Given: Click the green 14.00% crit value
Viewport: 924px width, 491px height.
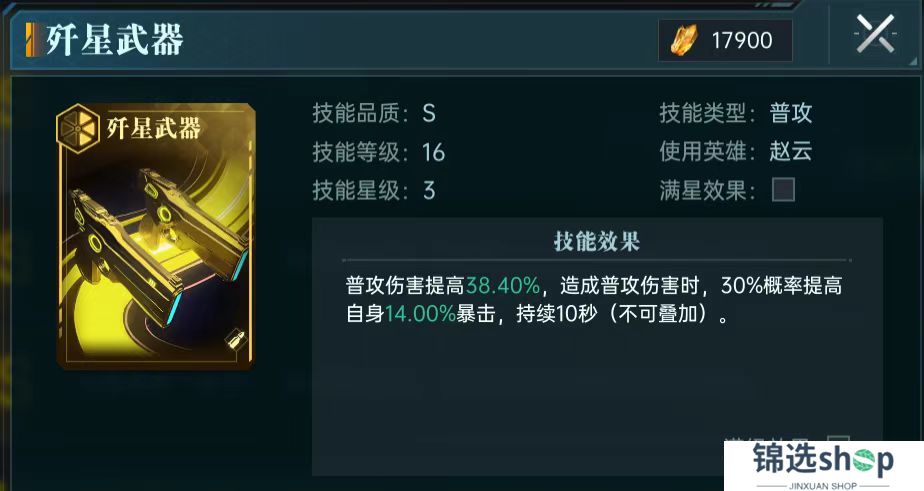Looking at the screenshot, I should pos(420,314).
